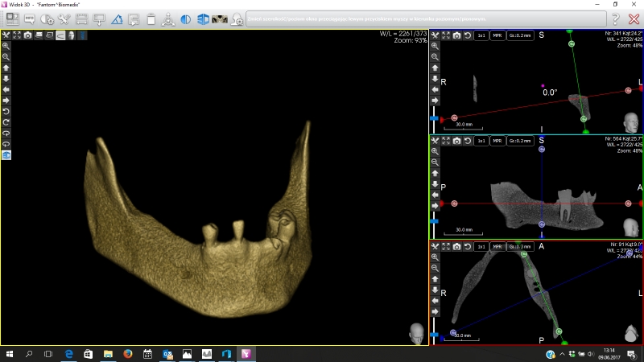
Task: Click the Firefox icon in Windows taskbar
Action: [x=128, y=353]
